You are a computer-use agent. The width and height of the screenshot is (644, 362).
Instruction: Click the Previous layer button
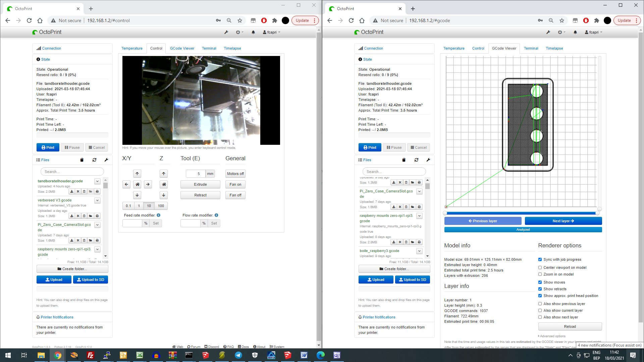483,221
